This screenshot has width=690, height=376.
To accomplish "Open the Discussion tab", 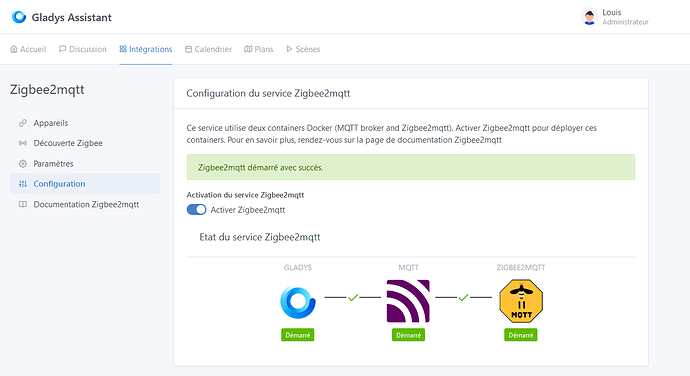I will pos(83,49).
